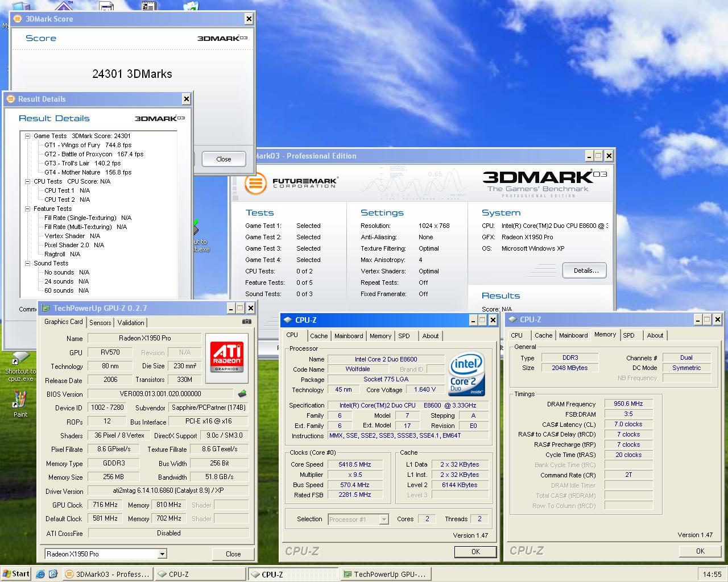Click the inactive CPU-Z taskbar button
The width and height of the screenshot is (728, 582).
pyautogui.click(x=200, y=574)
